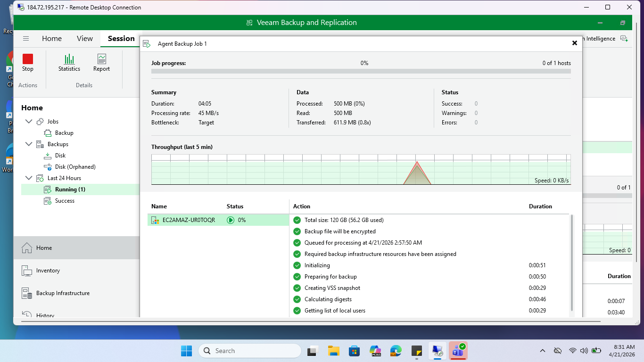Click the 'Speed: 0 KB/s' label
Viewport: 644px width, 362px height.
point(552,181)
